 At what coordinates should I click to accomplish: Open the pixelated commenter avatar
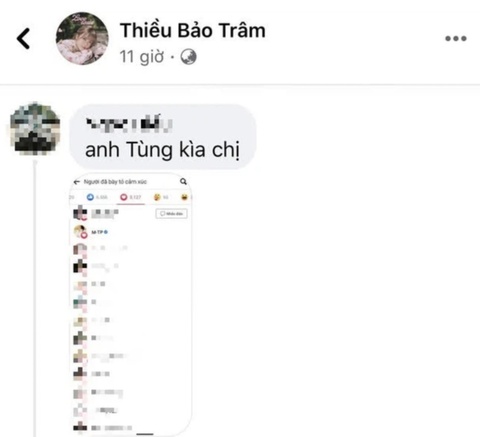[x=35, y=129]
